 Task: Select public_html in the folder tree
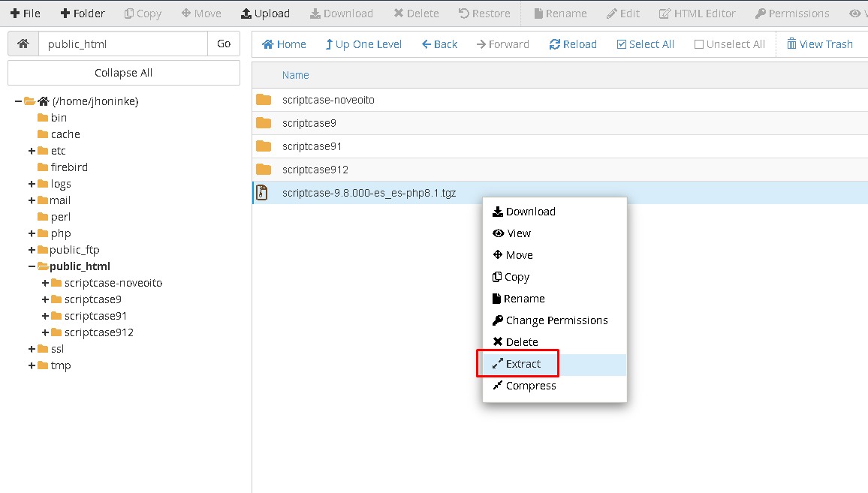tap(80, 266)
